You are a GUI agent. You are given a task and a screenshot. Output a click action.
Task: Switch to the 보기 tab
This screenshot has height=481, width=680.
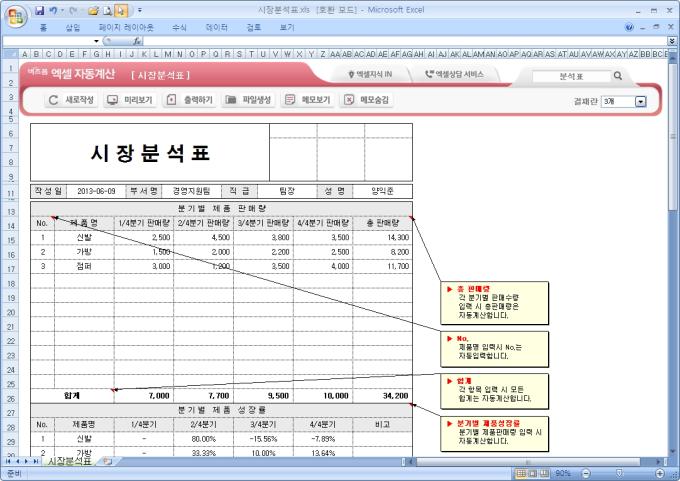coord(287,27)
